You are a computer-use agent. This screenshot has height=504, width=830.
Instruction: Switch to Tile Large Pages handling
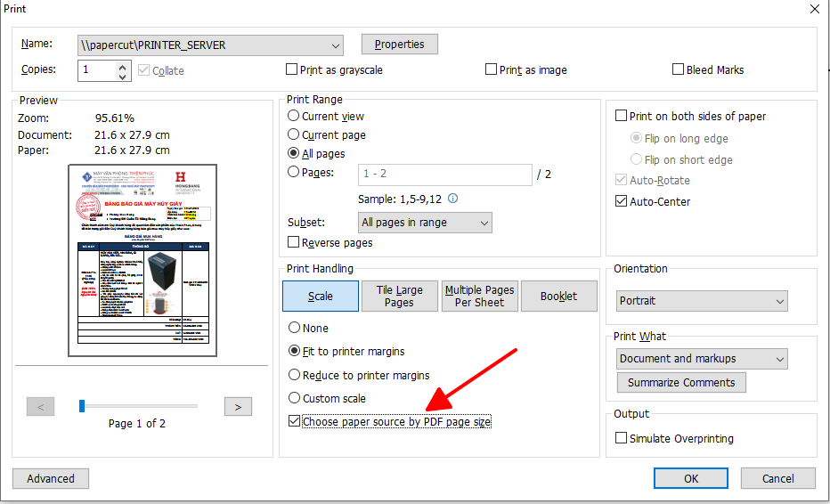pos(399,297)
